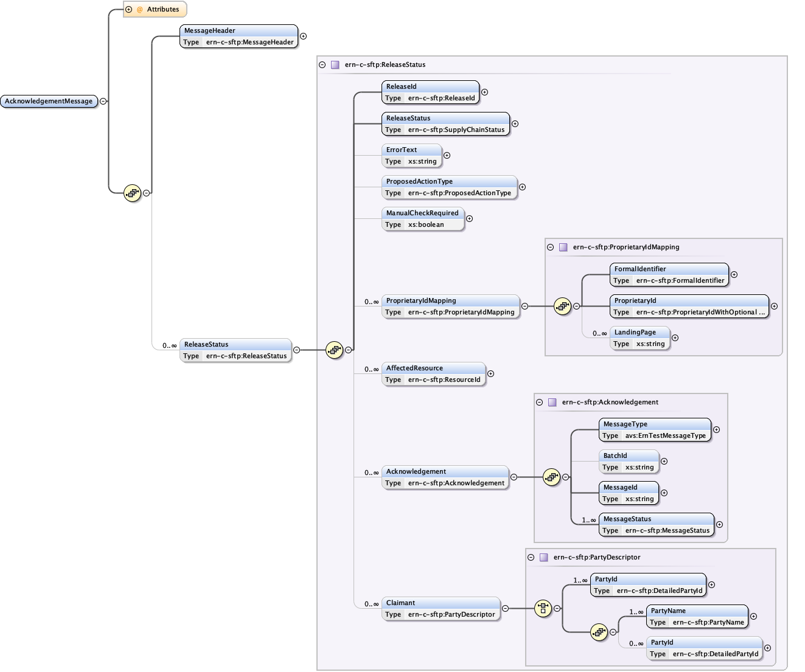805x672 pixels.
Task: Collapse the ern-c-sftp:Acknowledgement type group
Action: [539, 402]
